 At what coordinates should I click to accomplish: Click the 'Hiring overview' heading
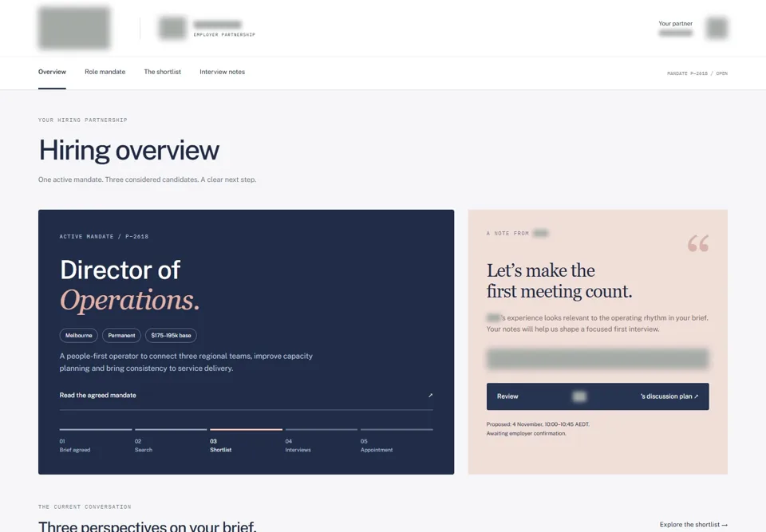129,150
